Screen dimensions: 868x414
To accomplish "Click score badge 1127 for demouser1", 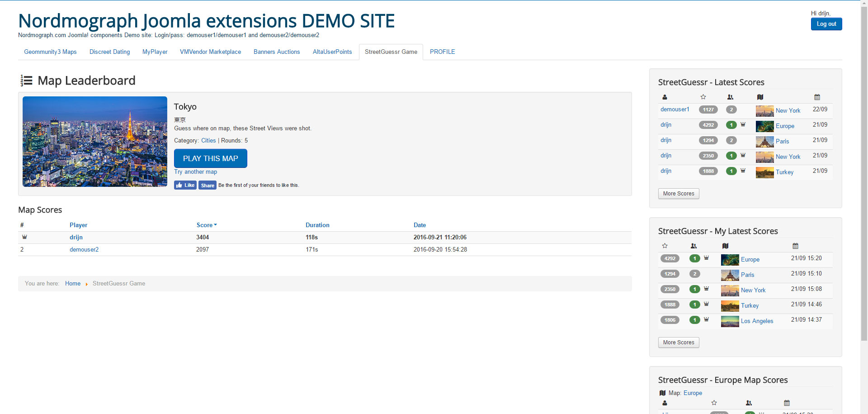I will pyautogui.click(x=708, y=109).
